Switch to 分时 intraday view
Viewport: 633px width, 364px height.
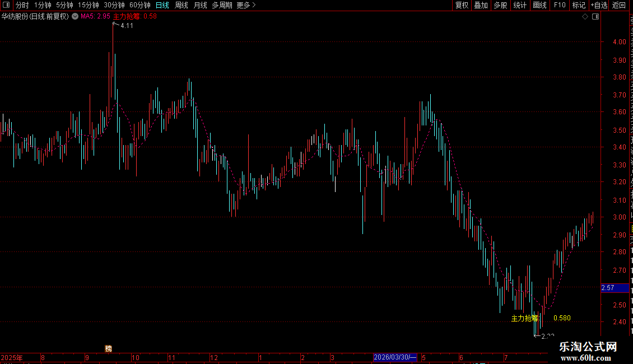(22, 5)
